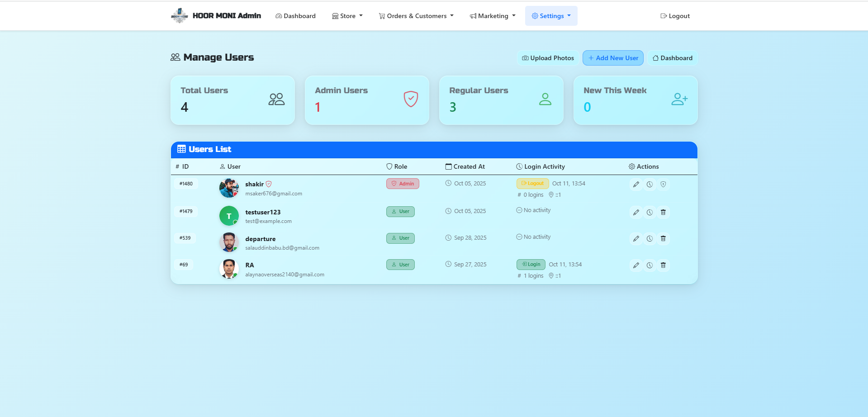Open login history for testuser123
The image size is (868, 417).
pos(650,212)
